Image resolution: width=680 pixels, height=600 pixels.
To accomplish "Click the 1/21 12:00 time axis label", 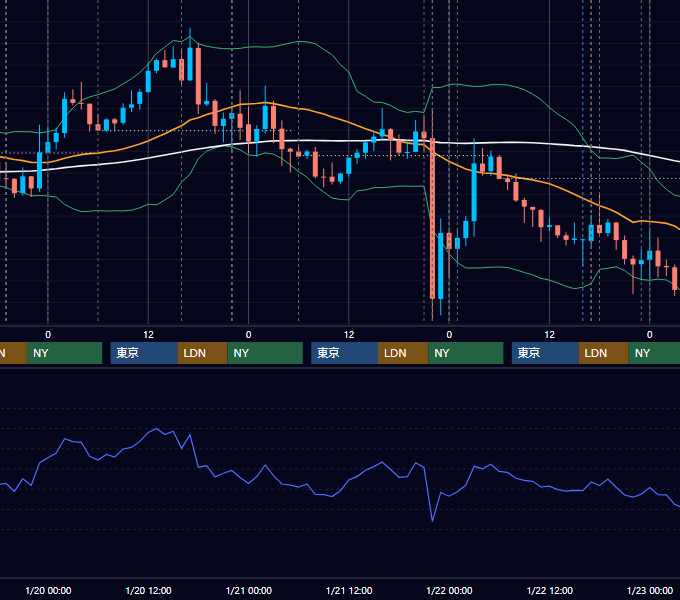I will [349, 590].
